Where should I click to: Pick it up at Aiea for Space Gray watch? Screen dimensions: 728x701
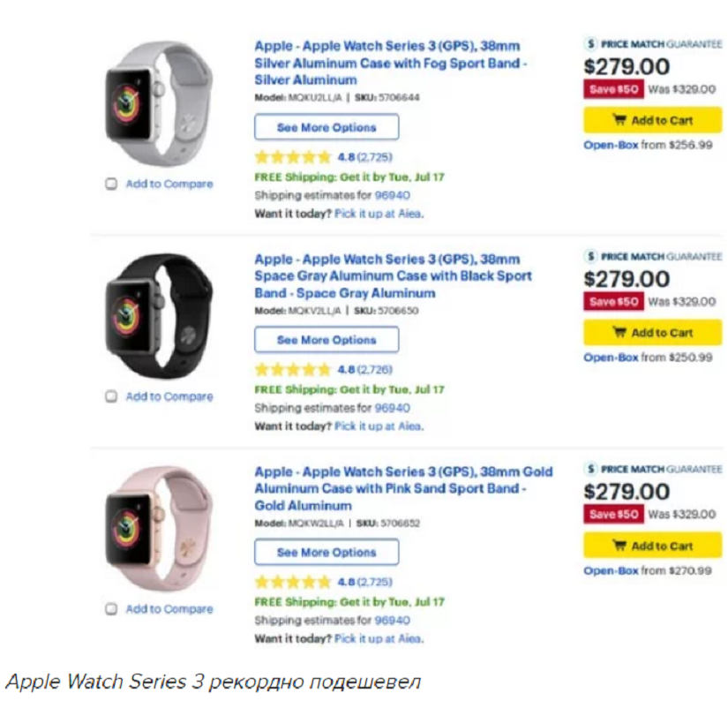(x=379, y=426)
